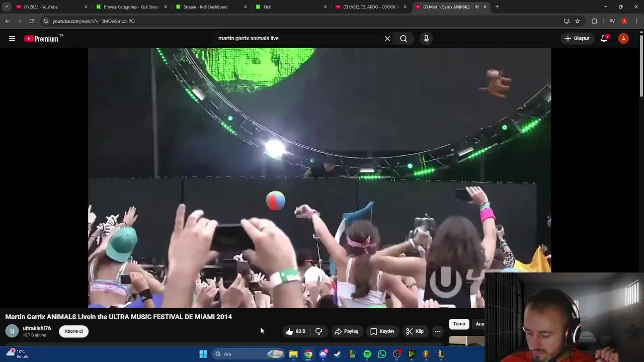Expand the tab search dropdown

pyautogui.click(x=7, y=7)
